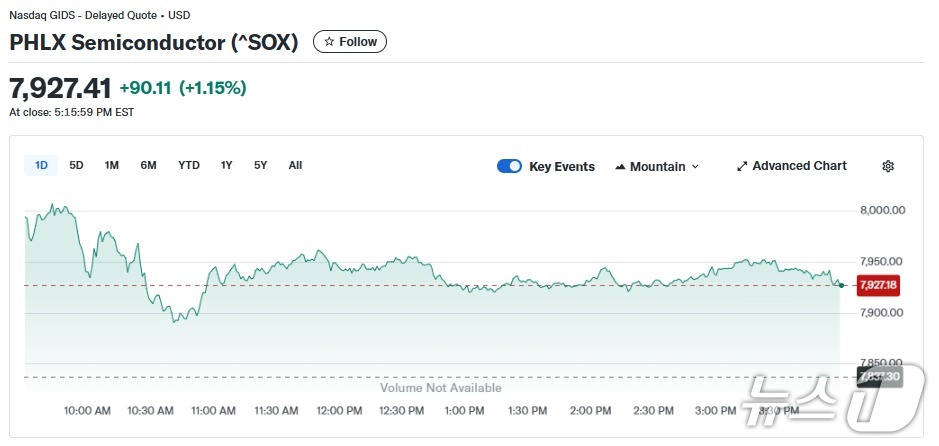Expand the Mountain dropdown chevron
The width and height of the screenshot is (939, 446).
point(695,167)
